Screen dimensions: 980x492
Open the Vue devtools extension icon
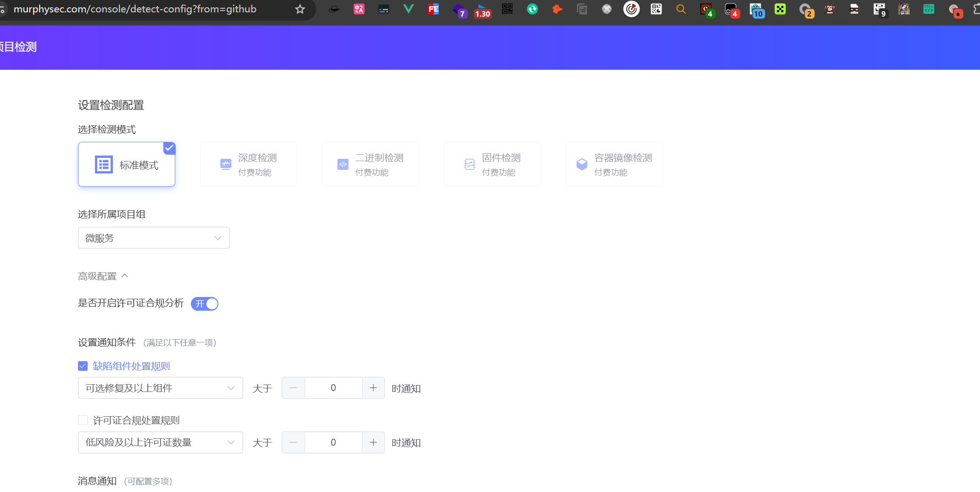click(408, 9)
